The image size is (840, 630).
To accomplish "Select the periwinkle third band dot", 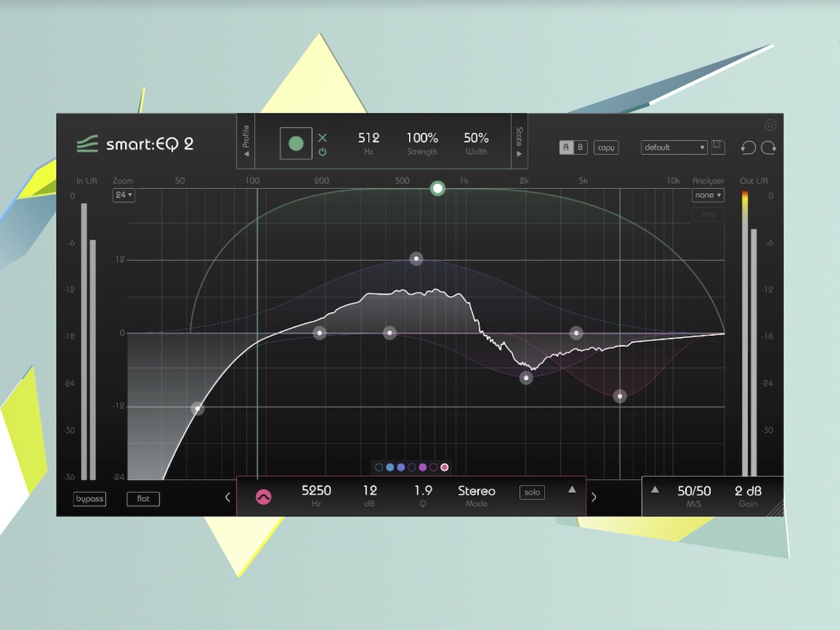I will click(401, 467).
